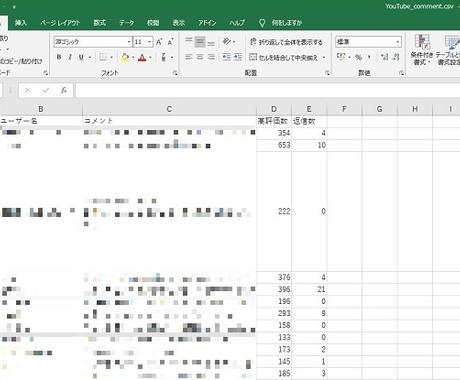Decrease font size with small A
Viewport: 460px width, 380px height.
pos(170,42)
